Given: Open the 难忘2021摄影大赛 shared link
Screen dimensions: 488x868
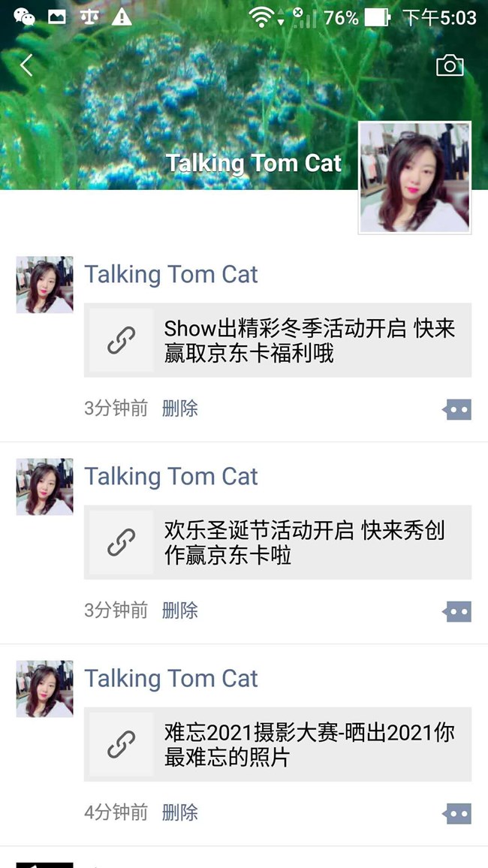Looking at the screenshot, I should [309, 745].
